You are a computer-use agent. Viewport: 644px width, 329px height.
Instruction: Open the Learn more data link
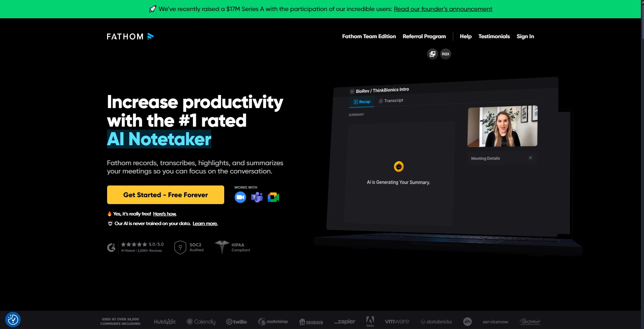[205, 224]
